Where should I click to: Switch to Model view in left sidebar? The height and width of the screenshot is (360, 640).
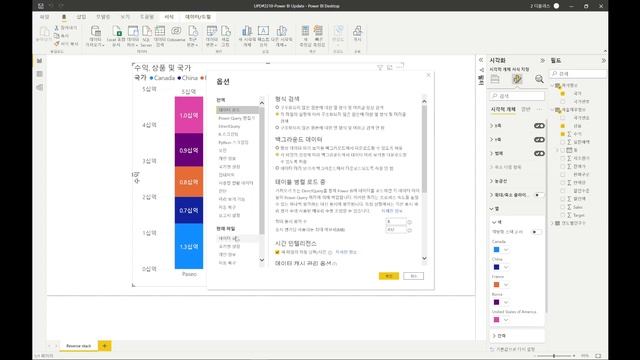(x=40, y=87)
